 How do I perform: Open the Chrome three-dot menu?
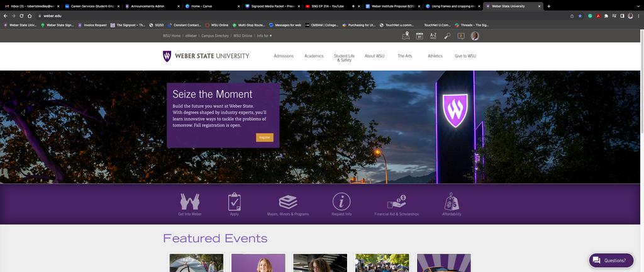pyautogui.click(x=638, y=16)
